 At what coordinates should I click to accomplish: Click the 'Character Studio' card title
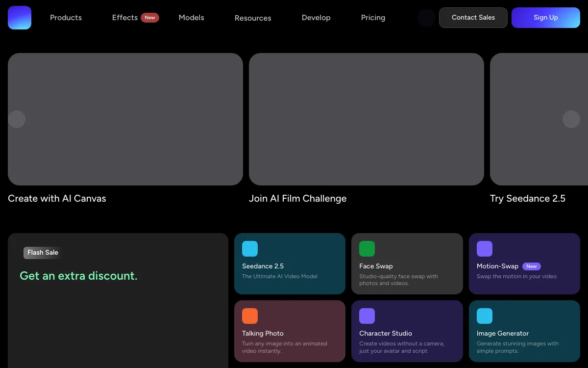tap(386, 334)
